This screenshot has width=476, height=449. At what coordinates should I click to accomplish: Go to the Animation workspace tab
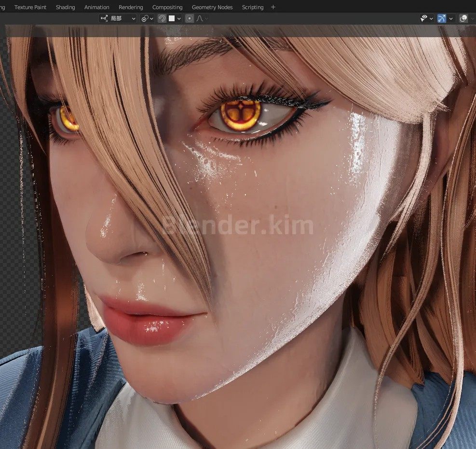click(96, 7)
